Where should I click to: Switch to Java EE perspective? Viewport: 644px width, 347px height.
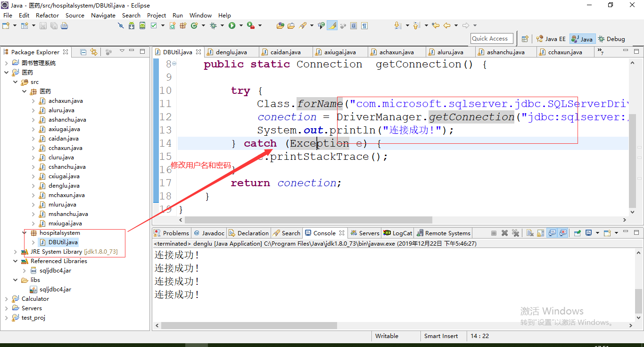click(551, 39)
